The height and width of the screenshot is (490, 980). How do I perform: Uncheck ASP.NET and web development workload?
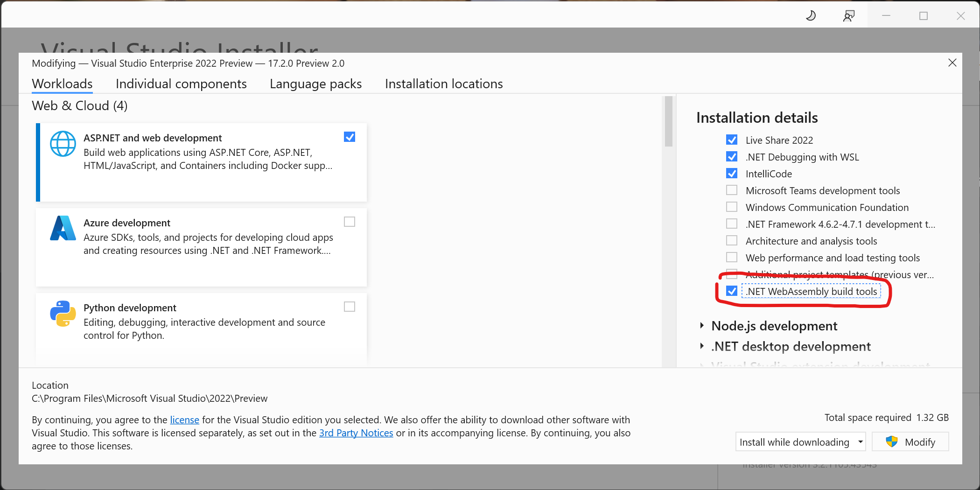tap(349, 137)
